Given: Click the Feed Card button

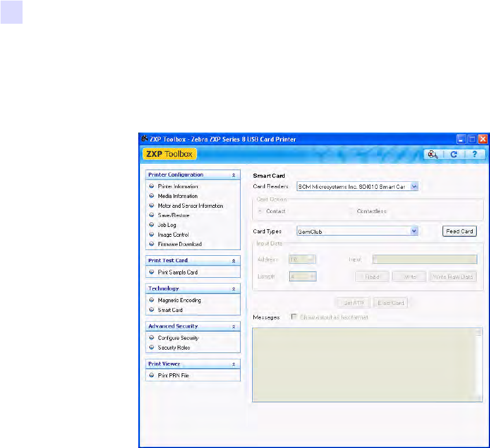Looking at the screenshot, I should [x=459, y=232].
